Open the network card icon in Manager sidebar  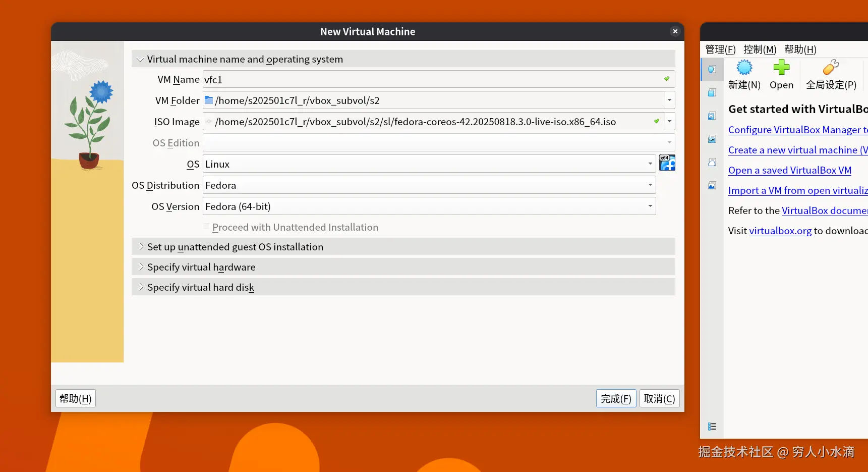(x=712, y=139)
